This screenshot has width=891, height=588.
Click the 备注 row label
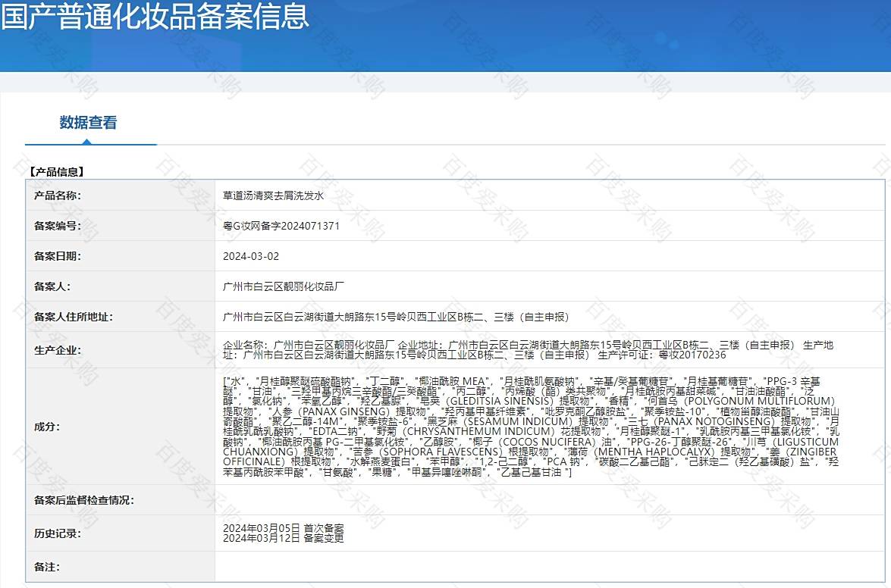click(47, 567)
